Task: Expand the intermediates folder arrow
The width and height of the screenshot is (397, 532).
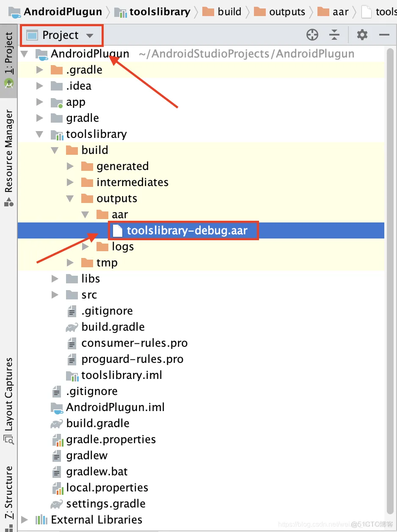Action: point(70,182)
